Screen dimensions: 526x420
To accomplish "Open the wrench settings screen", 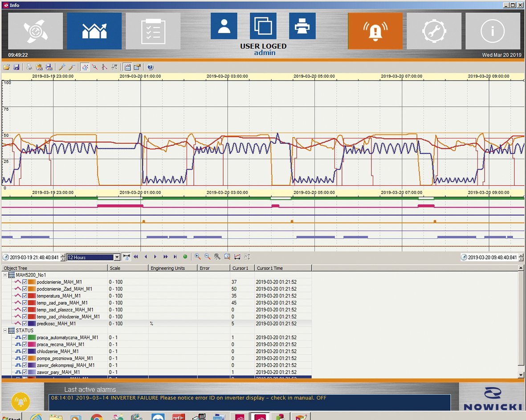I will [x=434, y=31].
